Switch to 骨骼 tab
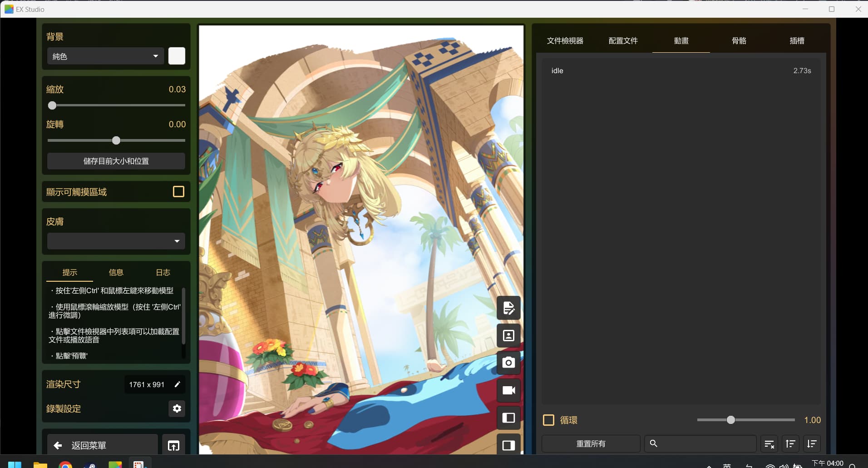This screenshot has width=868, height=468. 739,41
